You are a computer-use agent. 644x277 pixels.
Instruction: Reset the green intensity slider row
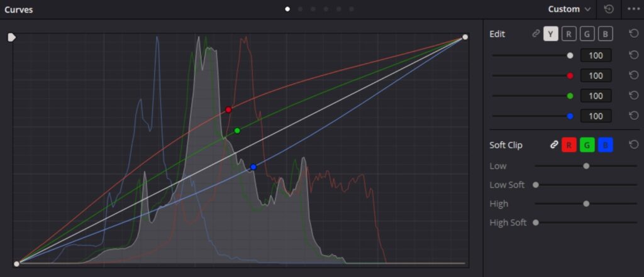click(634, 95)
